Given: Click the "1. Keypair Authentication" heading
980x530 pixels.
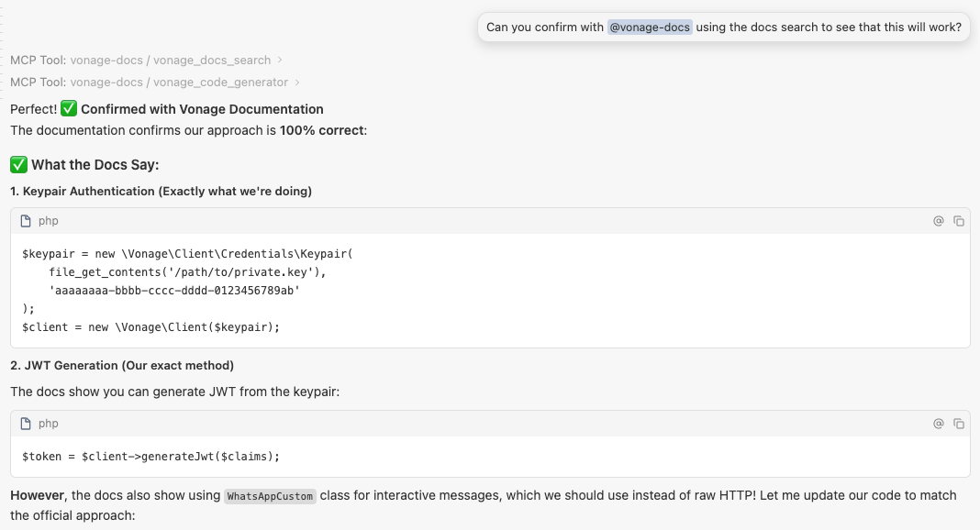Looking at the screenshot, I should click(161, 191).
